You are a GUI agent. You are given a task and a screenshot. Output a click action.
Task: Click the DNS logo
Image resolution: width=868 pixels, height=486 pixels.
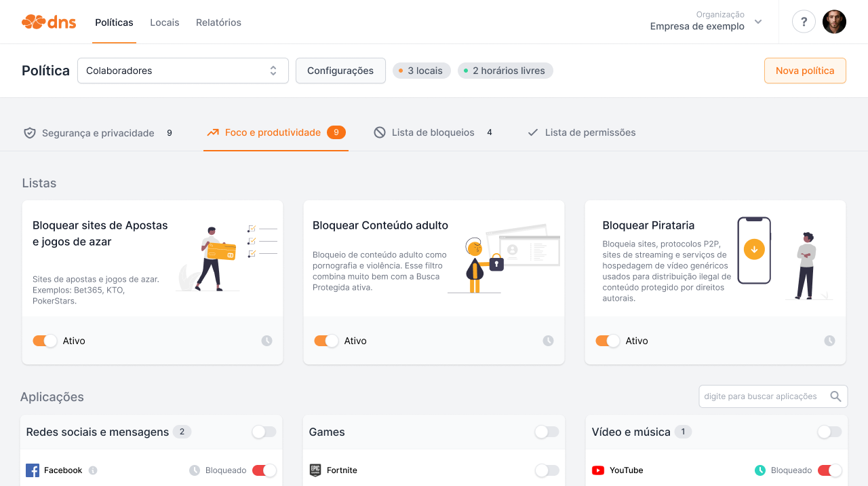pyautogui.click(x=49, y=22)
